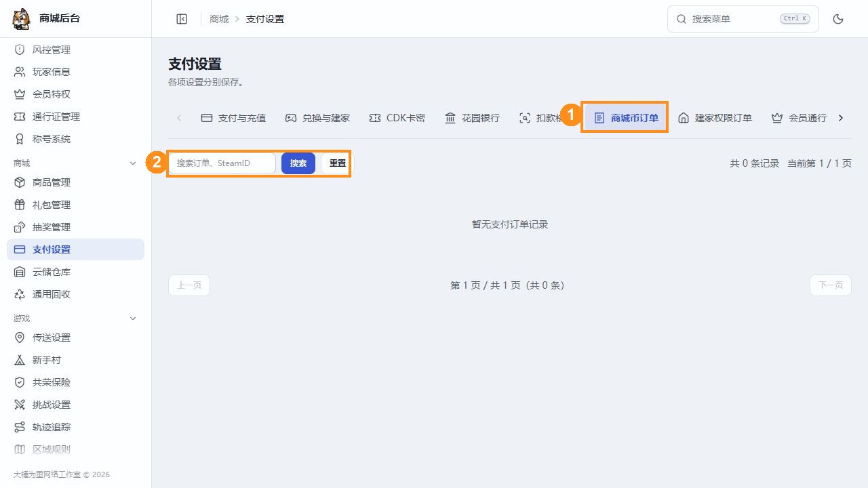The image size is (868, 488).
Task: Click the 重置 button
Action: [x=338, y=163]
